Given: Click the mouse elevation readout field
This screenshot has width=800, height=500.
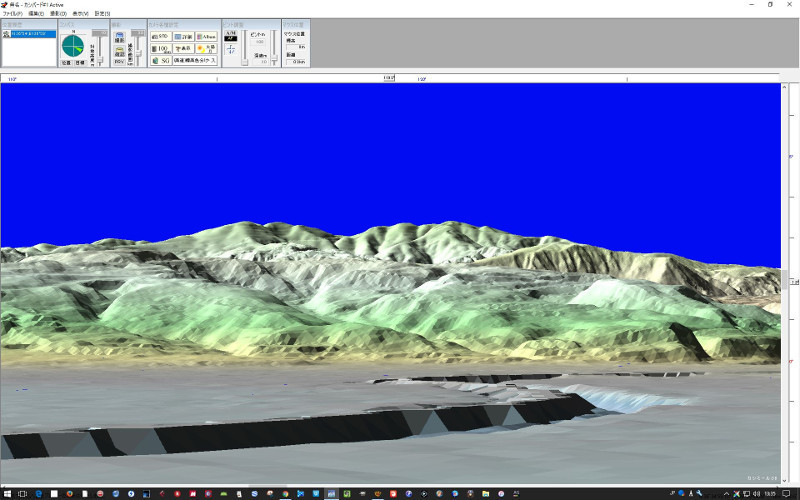Looking at the screenshot, I should pos(296,47).
